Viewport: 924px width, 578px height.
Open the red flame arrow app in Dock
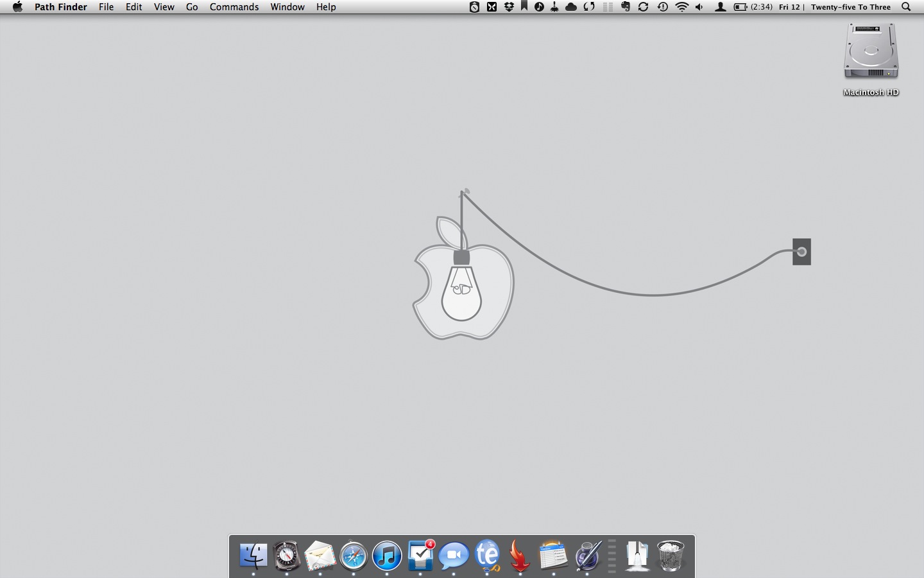pos(520,556)
